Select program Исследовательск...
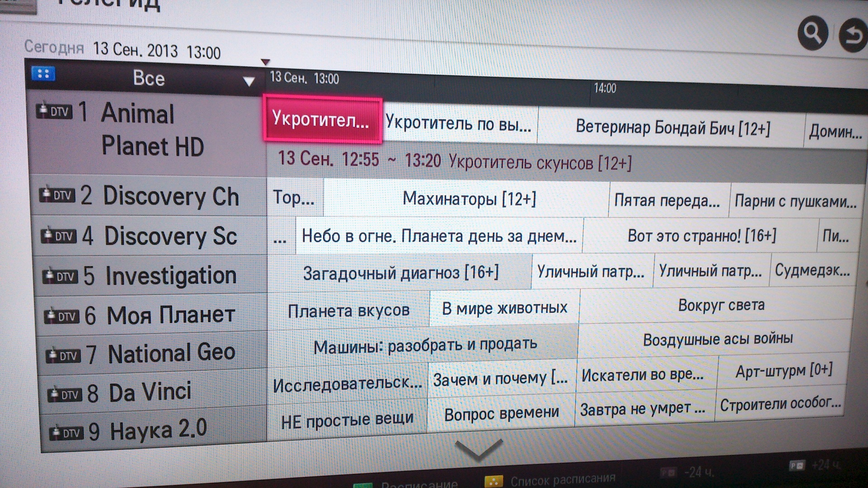This screenshot has height=488, width=868. [347, 384]
